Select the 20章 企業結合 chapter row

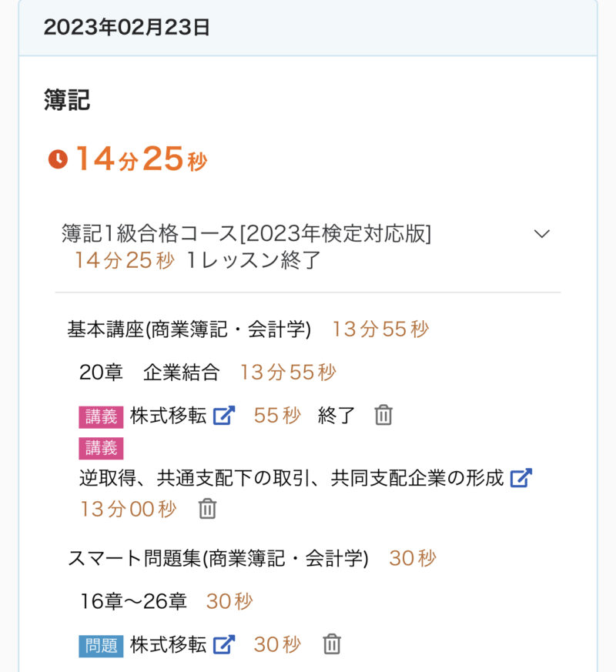point(149,373)
